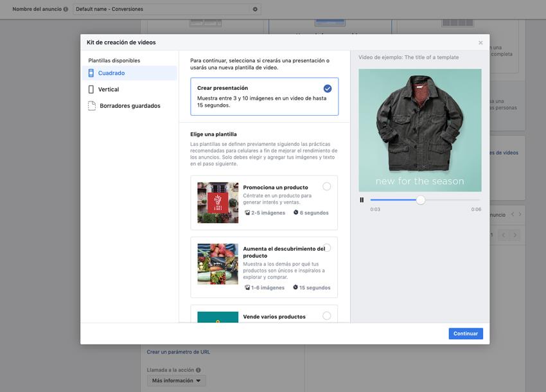Click the 6 segundos clock icon
546x392 pixels.
tap(295, 213)
